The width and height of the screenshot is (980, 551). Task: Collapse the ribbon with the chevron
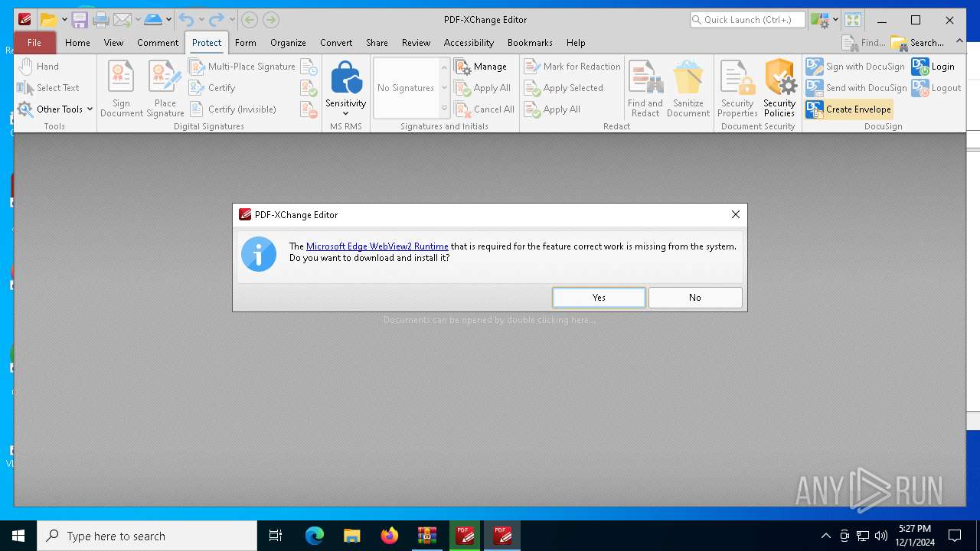point(960,41)
